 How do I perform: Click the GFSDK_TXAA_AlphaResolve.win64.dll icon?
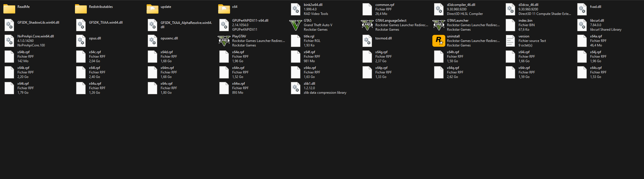coord(152,25)
